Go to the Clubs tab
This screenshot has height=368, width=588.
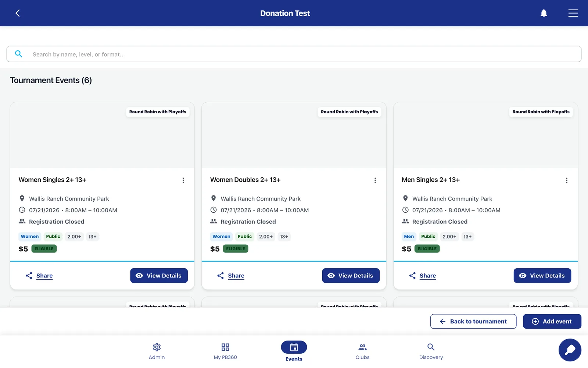click(362, 351)
